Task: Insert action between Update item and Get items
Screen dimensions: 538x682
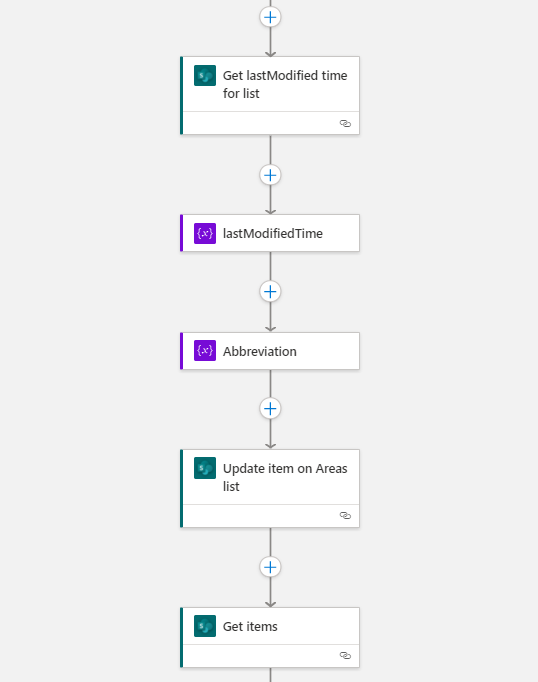Action: pyautogui.click(x=270, y=567)
